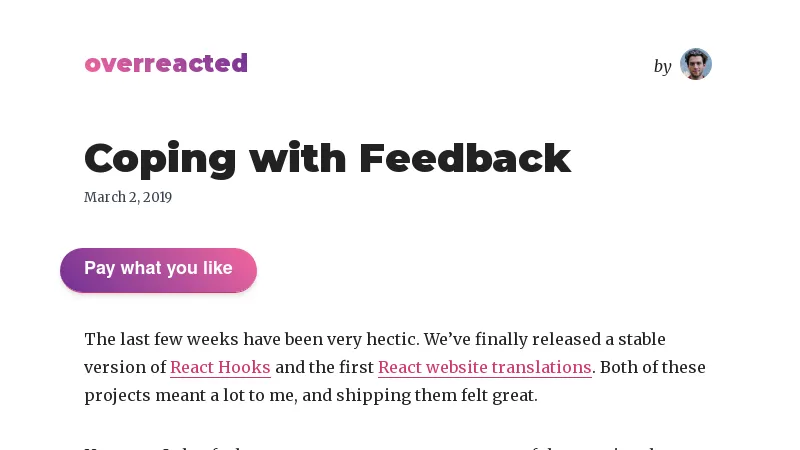Open the author's avatar photo
800x450 pixels.
[695, 64]
